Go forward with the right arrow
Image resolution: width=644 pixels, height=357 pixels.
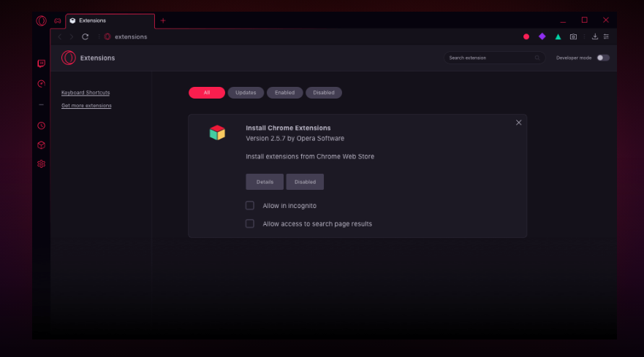72,37
